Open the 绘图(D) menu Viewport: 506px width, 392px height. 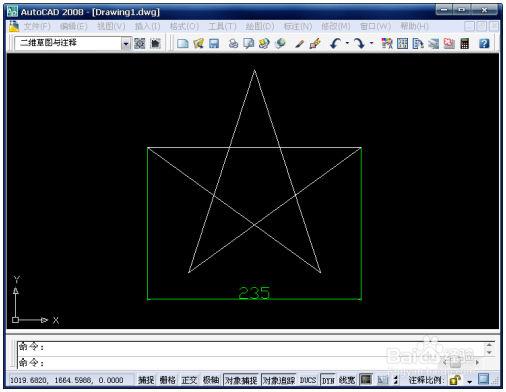pyautogui.click(x=260, y=26)
